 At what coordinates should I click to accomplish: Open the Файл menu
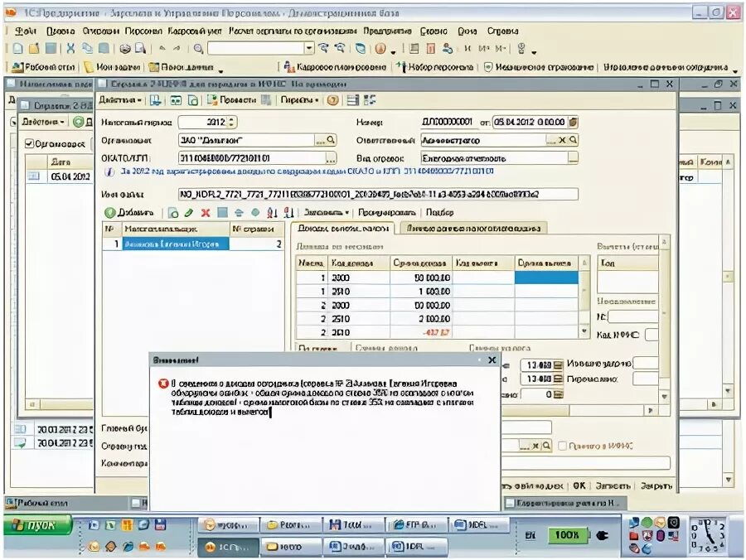[x=27, y=31]
